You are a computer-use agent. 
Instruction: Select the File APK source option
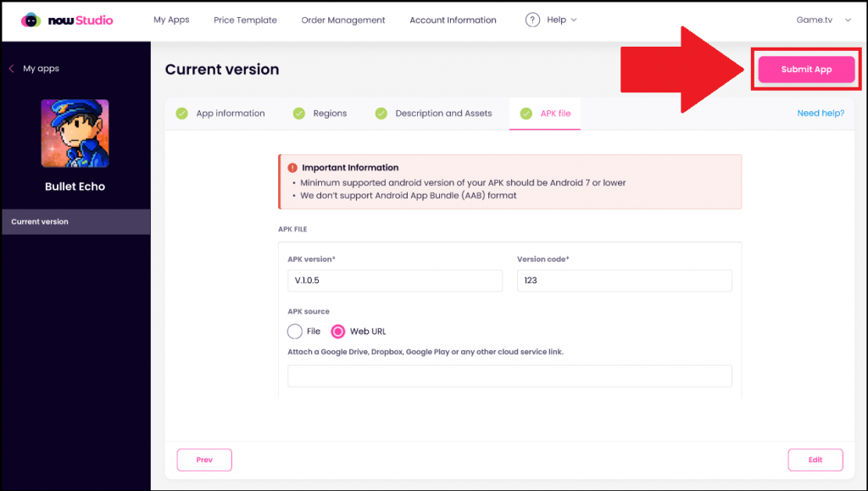click(x=294, y=332)
